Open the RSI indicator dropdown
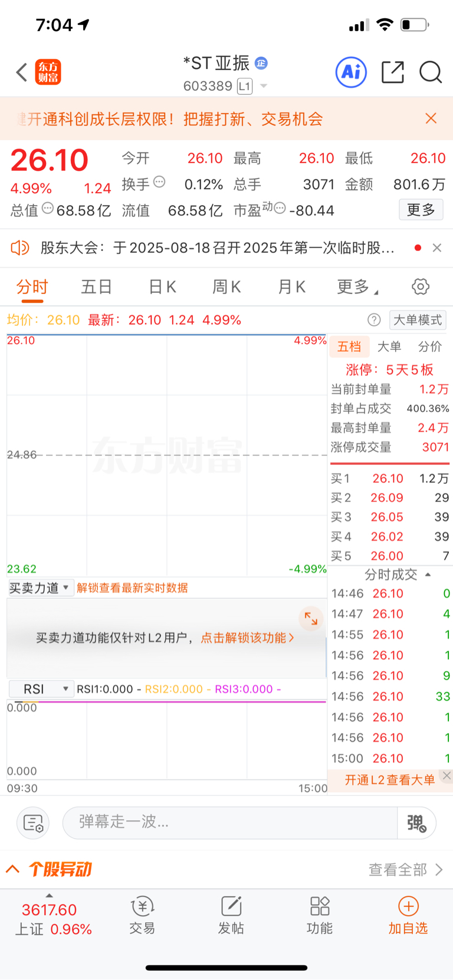Viewport: 453px width, 980px height. point(41,689)
